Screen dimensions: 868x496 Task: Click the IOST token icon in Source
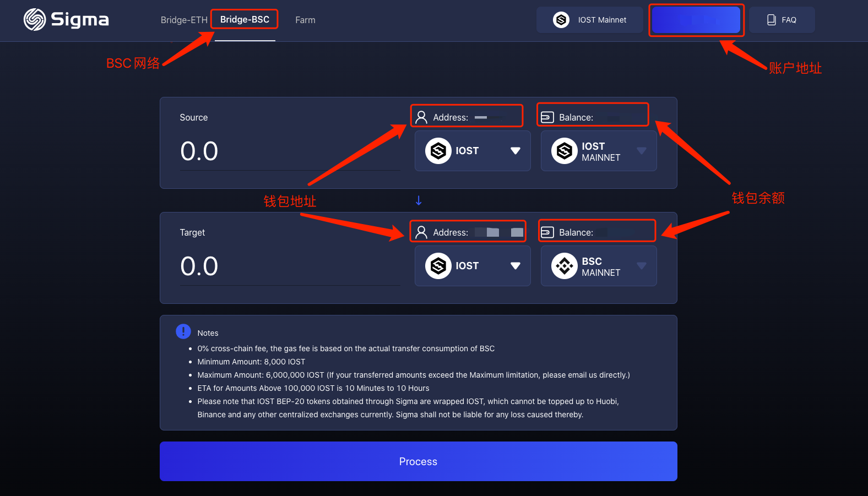pos(438,151)
